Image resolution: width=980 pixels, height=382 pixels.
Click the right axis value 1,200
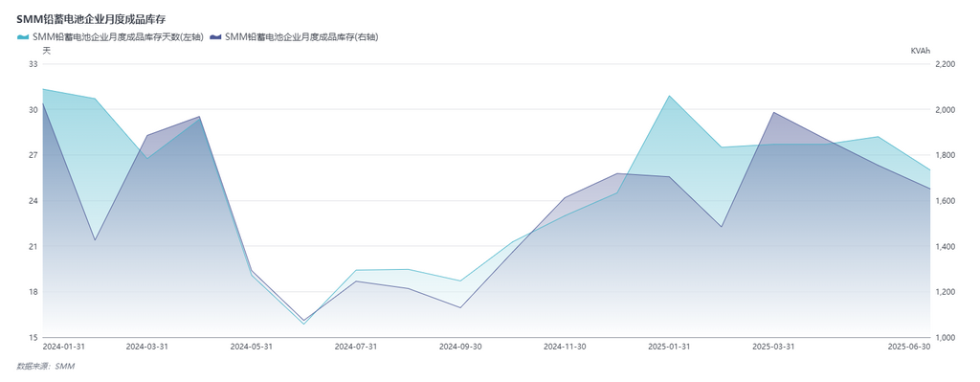point(945,292)
